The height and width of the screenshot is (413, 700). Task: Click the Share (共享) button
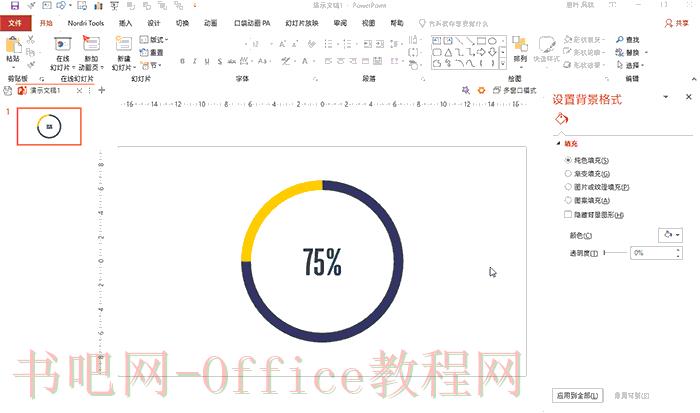coord(676,23)
